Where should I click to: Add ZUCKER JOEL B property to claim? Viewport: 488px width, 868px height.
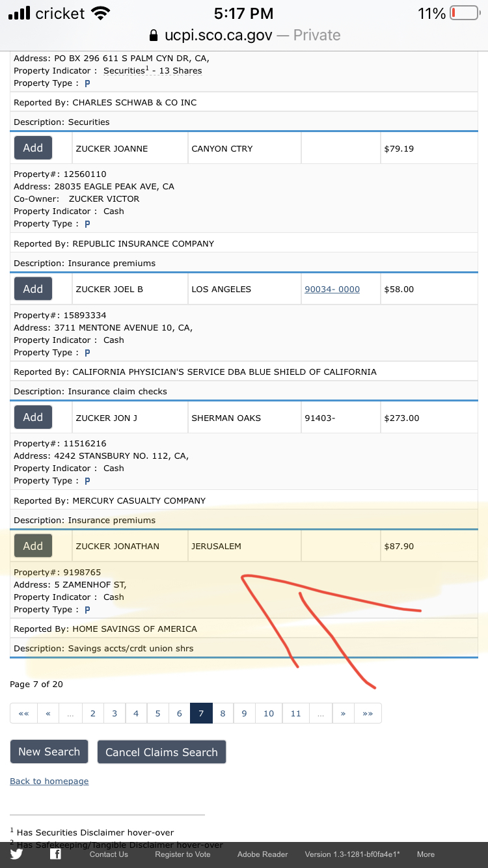[33, 289]
